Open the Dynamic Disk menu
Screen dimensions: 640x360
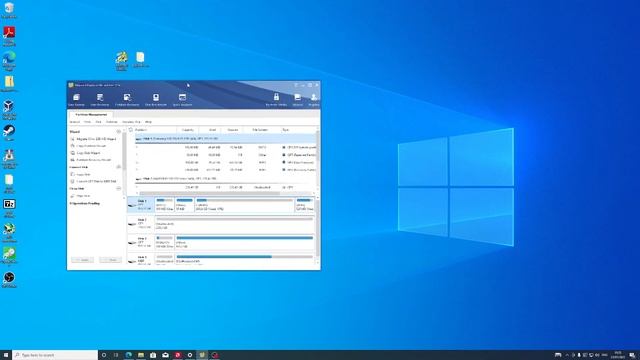point(131,122)
